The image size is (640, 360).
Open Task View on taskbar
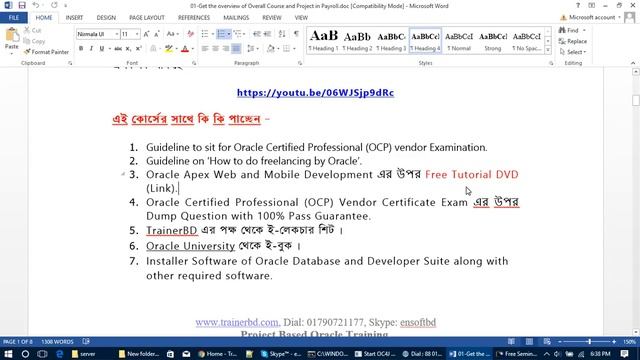pos(42,354)
